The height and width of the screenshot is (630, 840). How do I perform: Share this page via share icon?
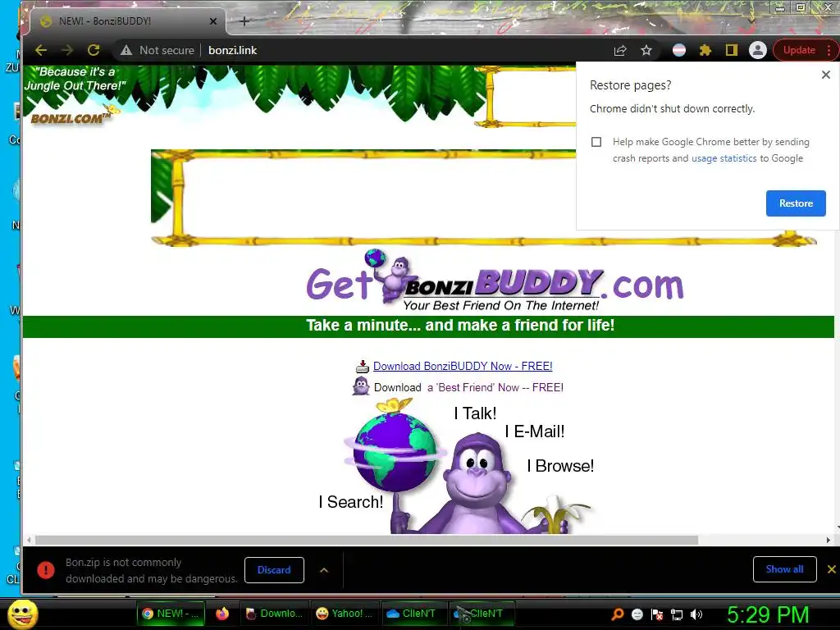point(620,50)
